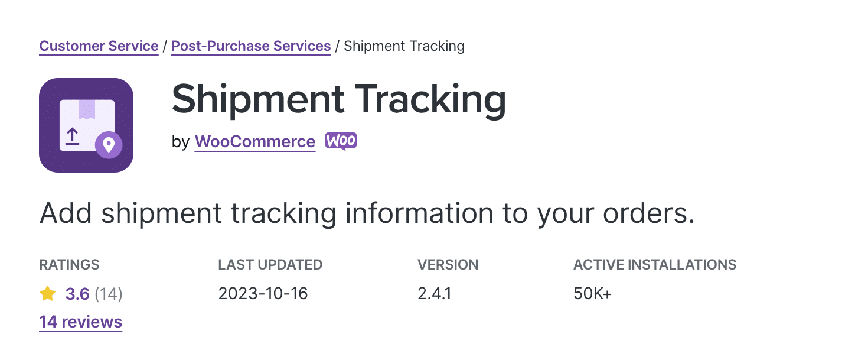Click the RATINGS column header
Image resolution: width=868 pixels, height=363 pixels.
69,264
